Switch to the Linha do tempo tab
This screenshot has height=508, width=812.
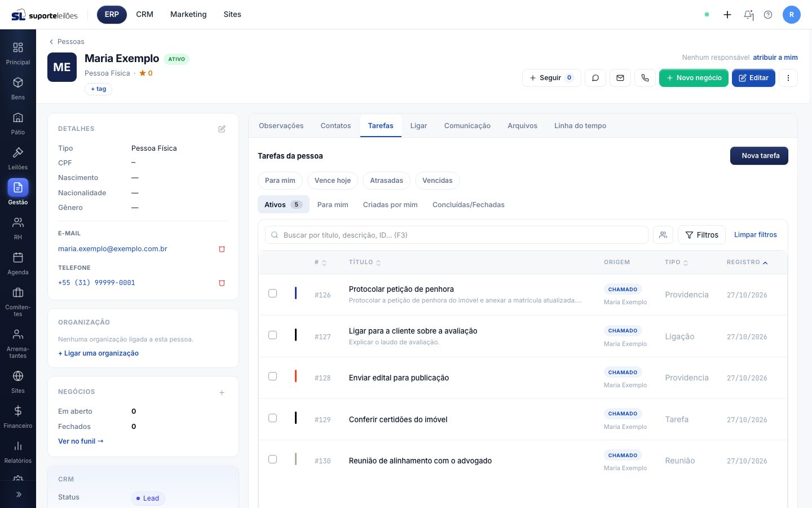click(580, 126)
